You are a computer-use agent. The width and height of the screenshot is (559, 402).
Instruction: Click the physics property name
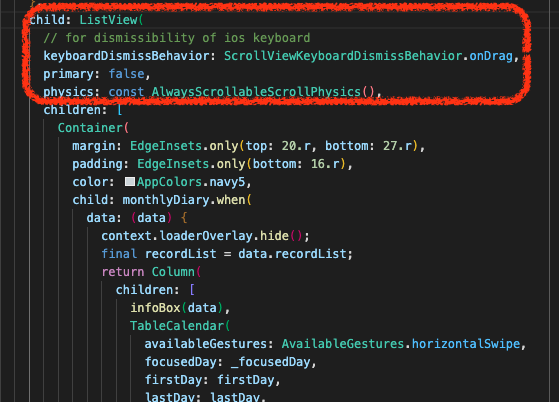(x=68, y=92)
